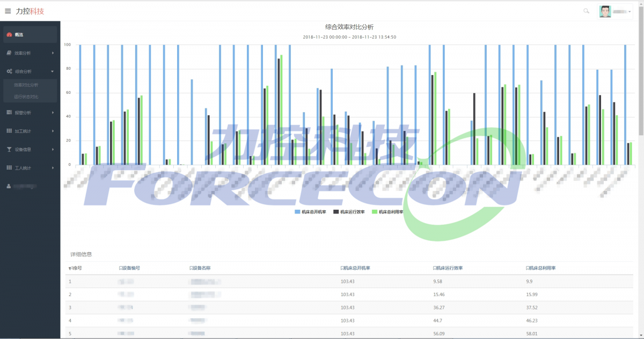Toggle 机床运行效率 series in chart legend

pyautogui.click(x=349, y=212)
